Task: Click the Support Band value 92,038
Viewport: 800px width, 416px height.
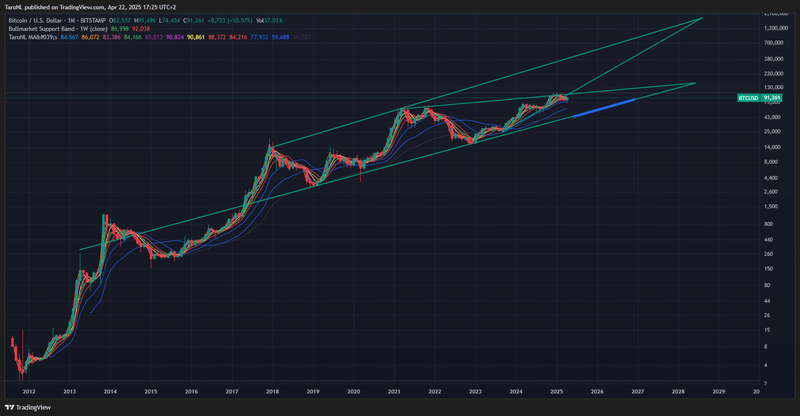Action: [141, 29]
